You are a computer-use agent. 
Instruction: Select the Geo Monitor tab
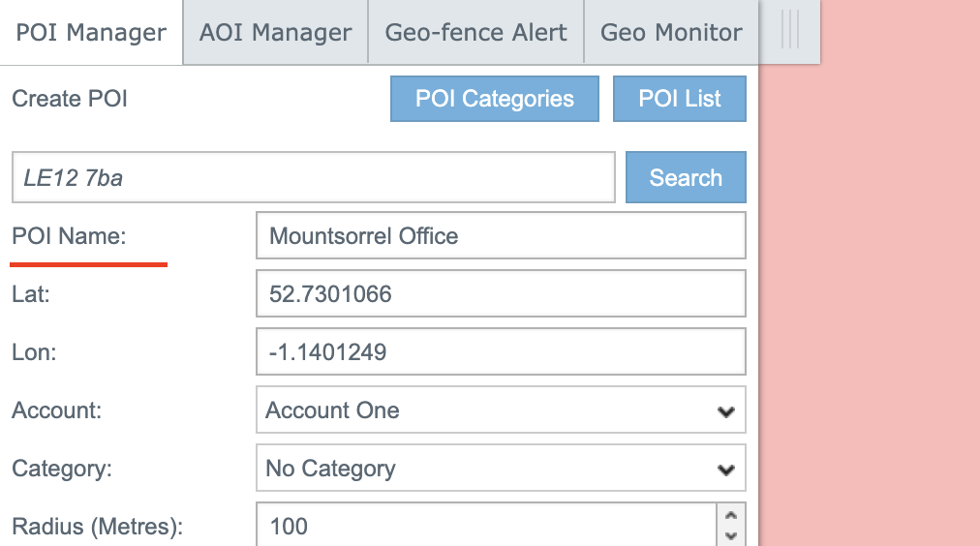tap(671, 32)
